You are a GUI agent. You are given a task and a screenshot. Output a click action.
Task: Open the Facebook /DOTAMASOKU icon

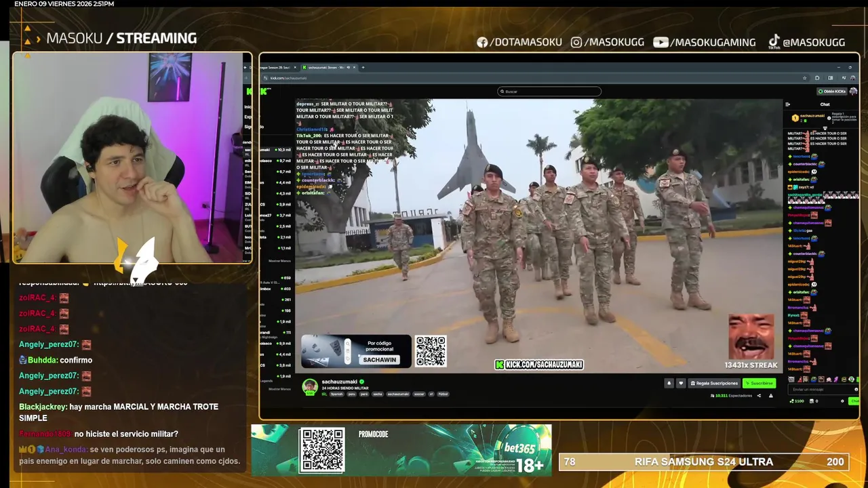click(x=482, y=42)
